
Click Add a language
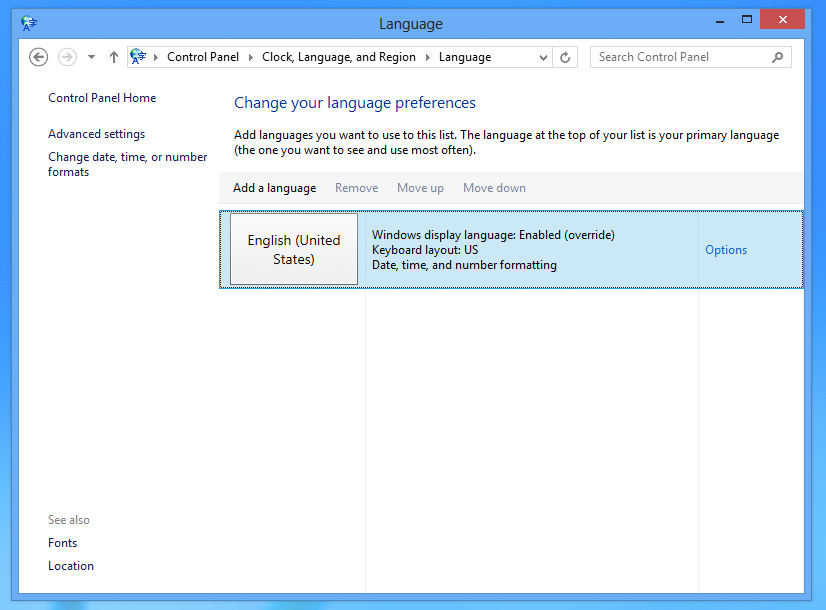click(274, 188)
